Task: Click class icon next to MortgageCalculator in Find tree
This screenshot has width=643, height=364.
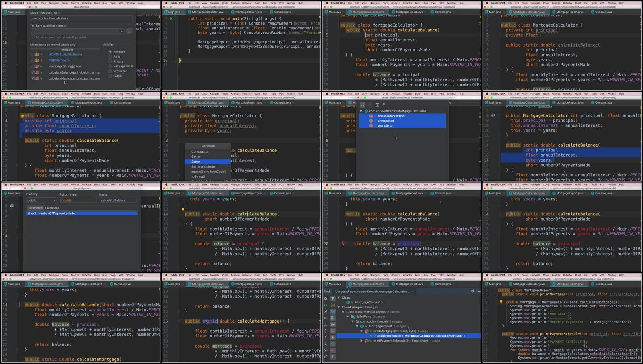Action: (x=348, y=302)
